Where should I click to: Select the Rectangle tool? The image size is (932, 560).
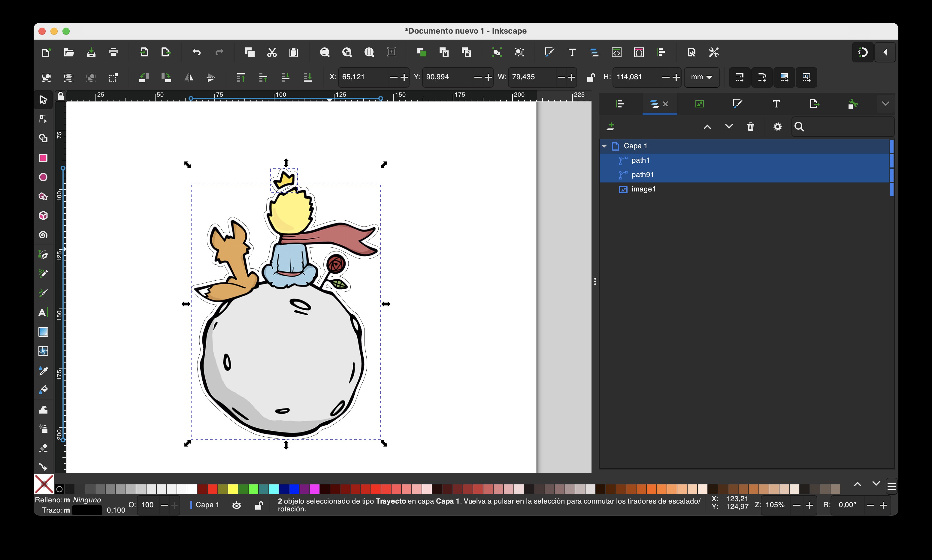coord(43,158)
